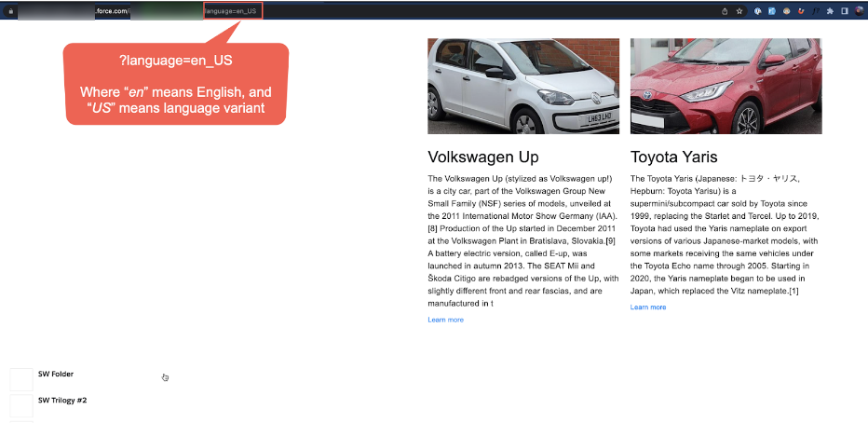868x423 pixels.
Task: Open the f? script extension icon
Action: click(816, 11)
